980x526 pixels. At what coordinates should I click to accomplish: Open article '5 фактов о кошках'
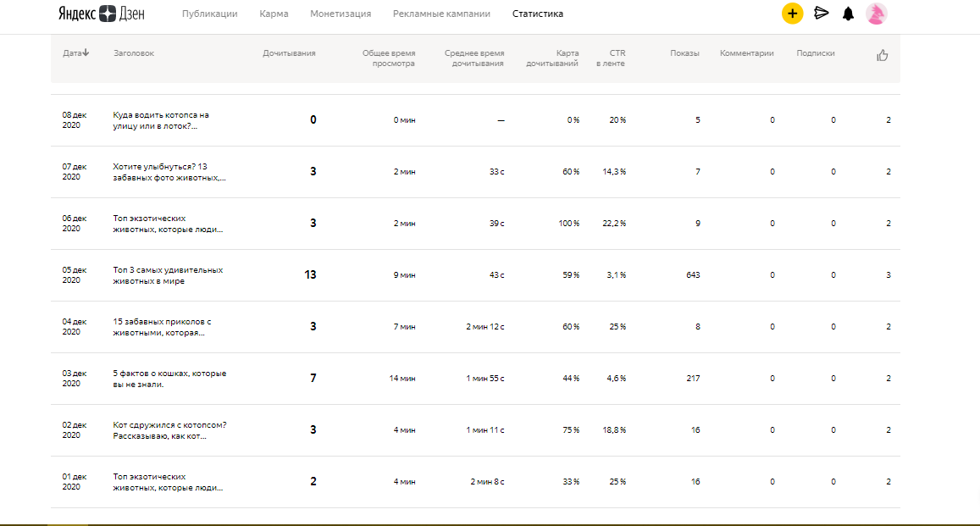tap(169, 379)
